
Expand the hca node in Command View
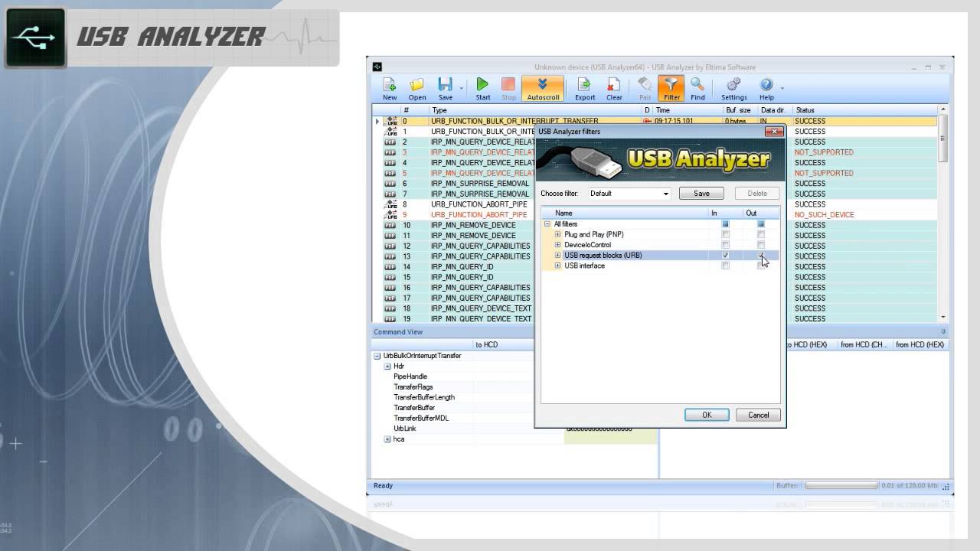coord(387,439)
